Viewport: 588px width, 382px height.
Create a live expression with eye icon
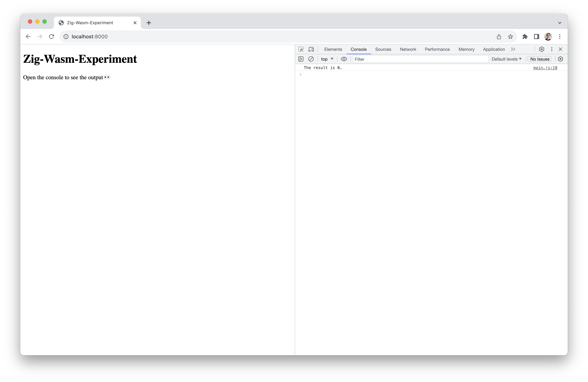344,59
